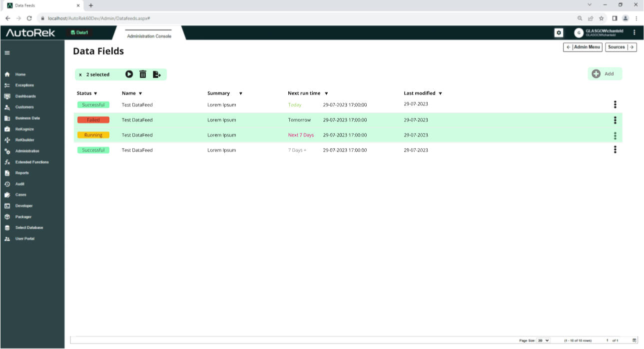Select the first Successful Test DataFeed row
This screenshot has height=349, width=644.
coord(137,105)
